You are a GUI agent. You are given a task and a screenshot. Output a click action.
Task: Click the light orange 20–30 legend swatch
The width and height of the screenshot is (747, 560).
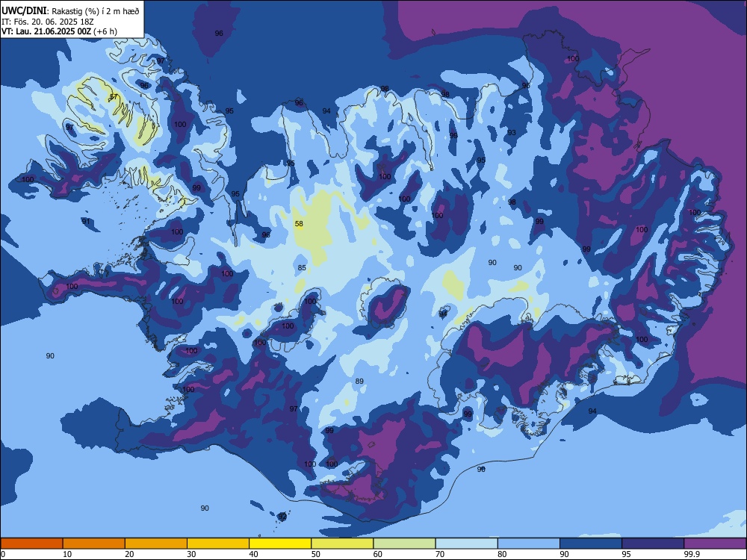coord(156,544)
